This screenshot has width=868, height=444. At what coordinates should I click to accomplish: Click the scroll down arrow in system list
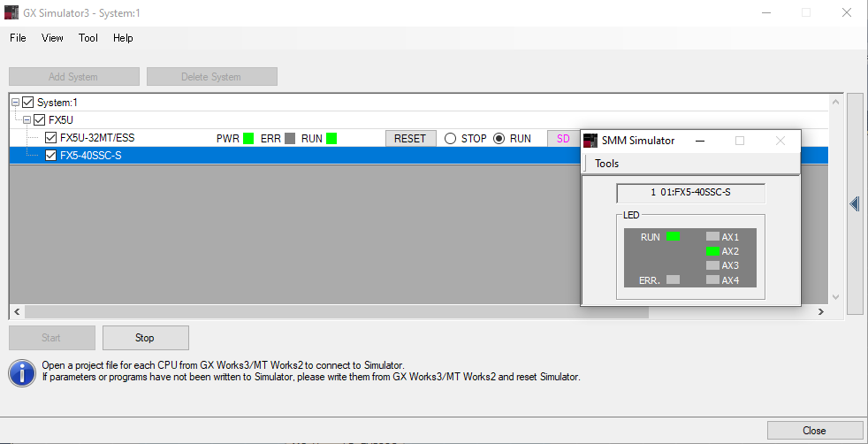(x=836, y=297)
